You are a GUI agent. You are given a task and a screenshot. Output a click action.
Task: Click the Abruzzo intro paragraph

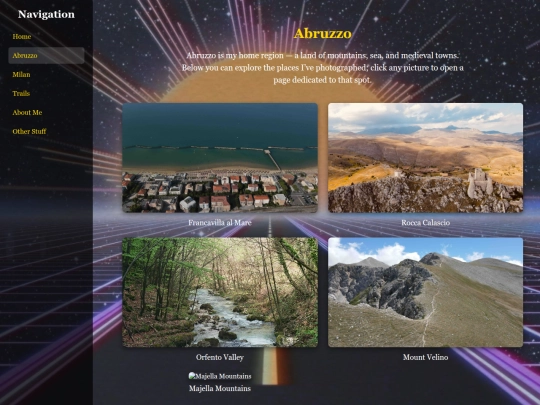(323, 68)
